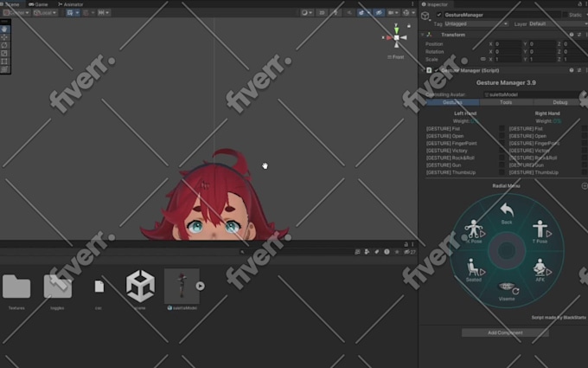This screenshot has width=588, height=368.
Task: Click the red X axis gizmo cone
Action: [x=389, y=37]
